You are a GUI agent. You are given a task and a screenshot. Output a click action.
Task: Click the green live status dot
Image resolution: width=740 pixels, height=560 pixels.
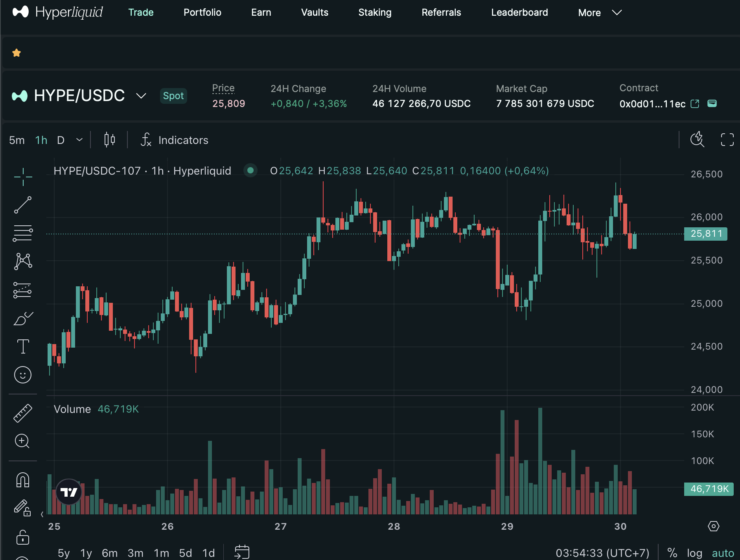[x=250, y=171]
